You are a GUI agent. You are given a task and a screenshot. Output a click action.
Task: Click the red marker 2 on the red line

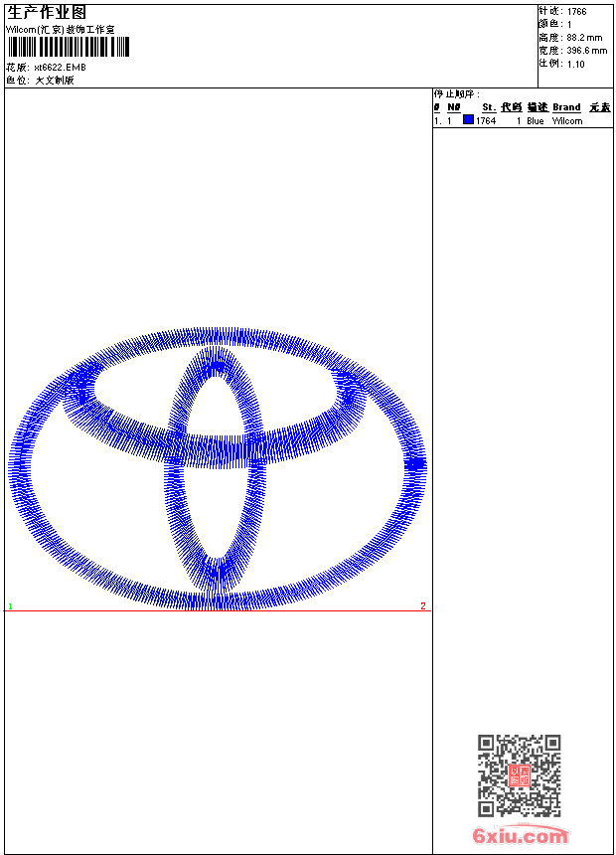pos(422,605)
